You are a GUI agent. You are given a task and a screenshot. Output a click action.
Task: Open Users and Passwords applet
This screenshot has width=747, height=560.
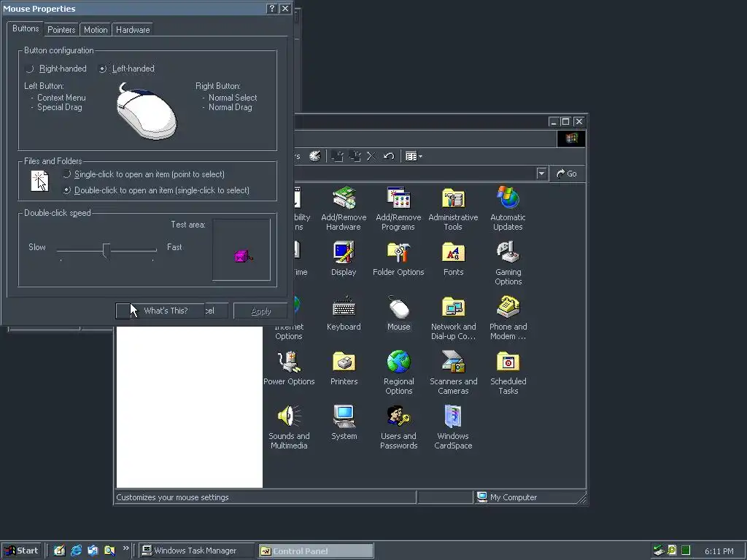pyautogui.click(x=399, y=427)
